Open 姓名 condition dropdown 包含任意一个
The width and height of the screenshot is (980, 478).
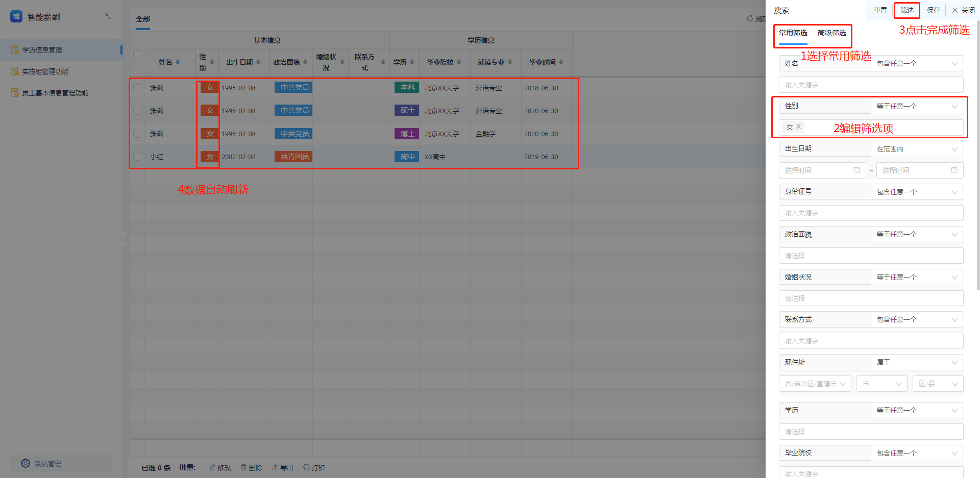coord(917,63)
